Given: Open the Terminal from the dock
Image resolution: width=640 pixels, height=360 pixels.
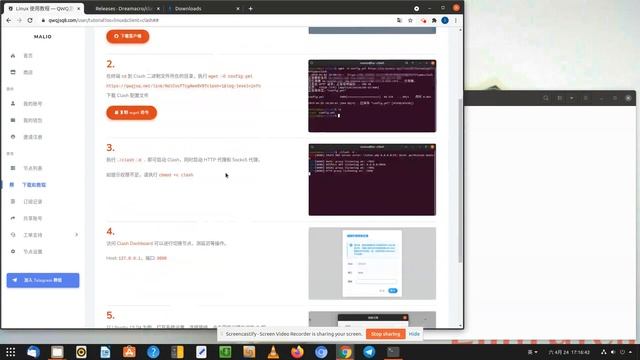Looking at the screenshot, I should tap(393, 352).
